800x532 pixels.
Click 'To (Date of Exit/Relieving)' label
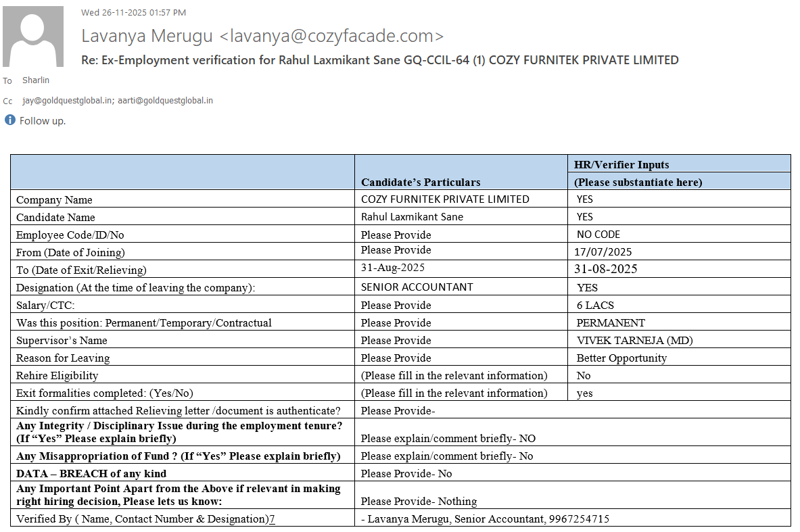coord(80,270)
